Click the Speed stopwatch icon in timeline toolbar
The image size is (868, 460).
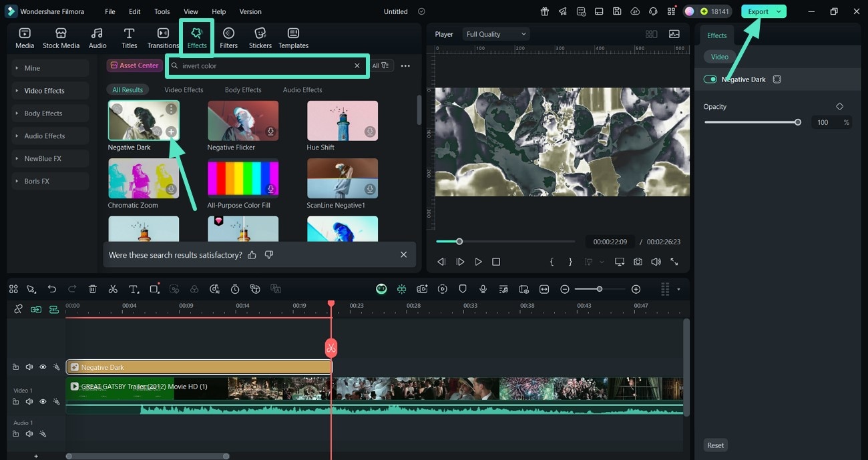pyautogui.click(x=235, y=289)
